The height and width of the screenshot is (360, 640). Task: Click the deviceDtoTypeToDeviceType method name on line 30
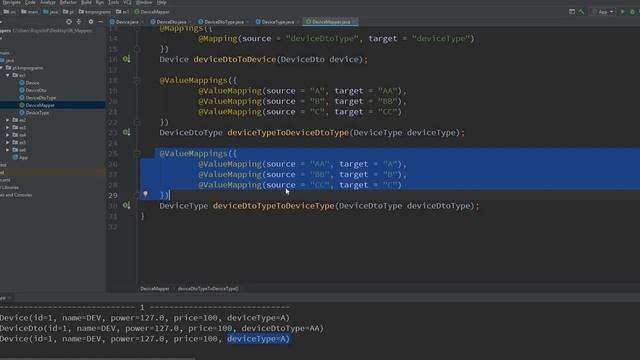(x=273, y=205)
